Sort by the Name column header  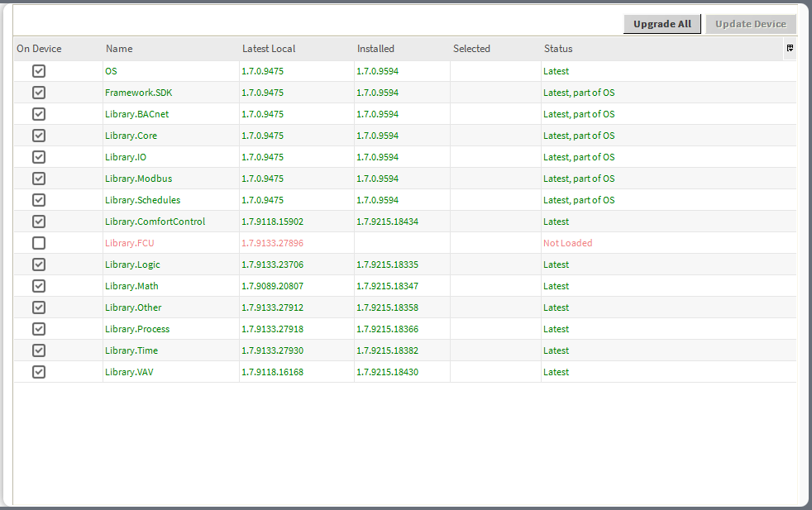click(x=118, y=49)
